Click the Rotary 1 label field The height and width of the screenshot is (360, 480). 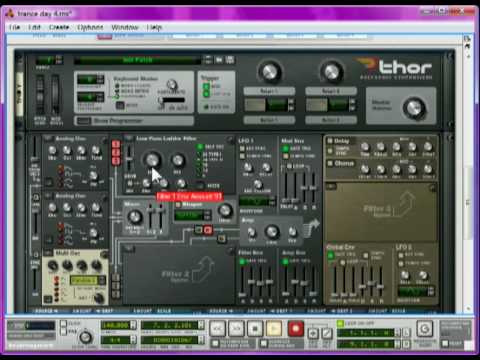pyautogui.click(x=269, y=91)
